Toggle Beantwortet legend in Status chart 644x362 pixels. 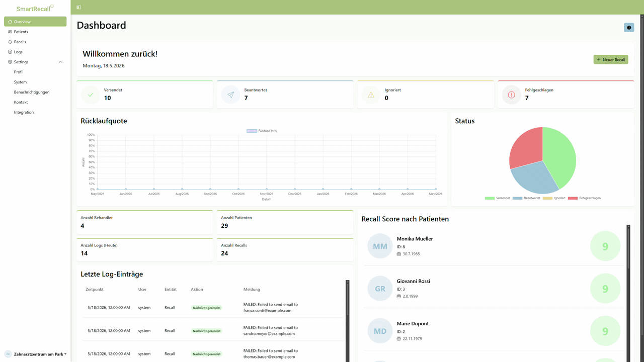(x=526, y=198)
